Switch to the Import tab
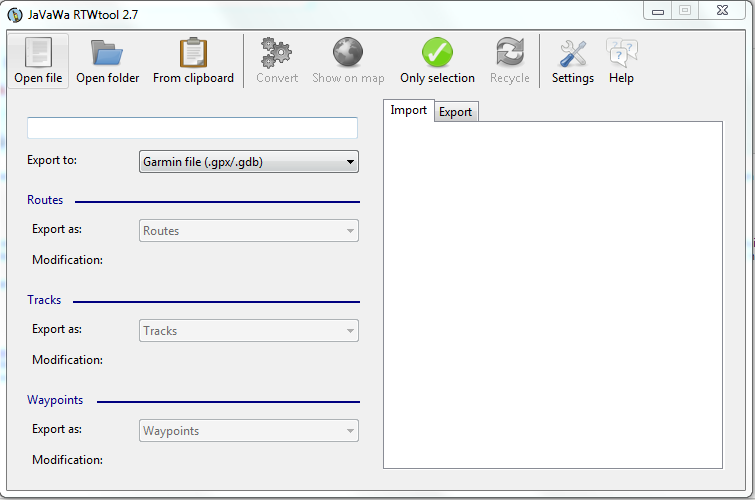This screenshot has width=755, height=500. [x=408, y=111]
